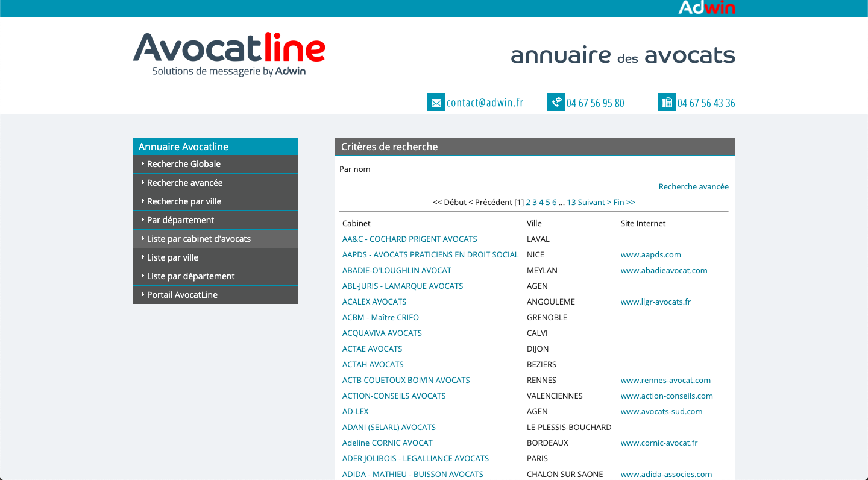The width and height of the screenshot is (868, 480).
Task: Click the Adwin logo in top bar
Action: [706, 8]
